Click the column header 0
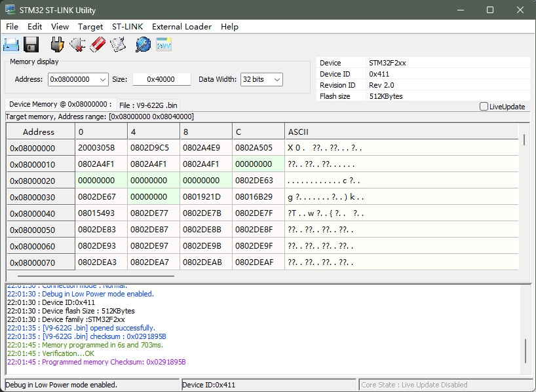Image resolution: width=536 pixels, height=392 pixels. pyautogui.click(x=101, y=132)
